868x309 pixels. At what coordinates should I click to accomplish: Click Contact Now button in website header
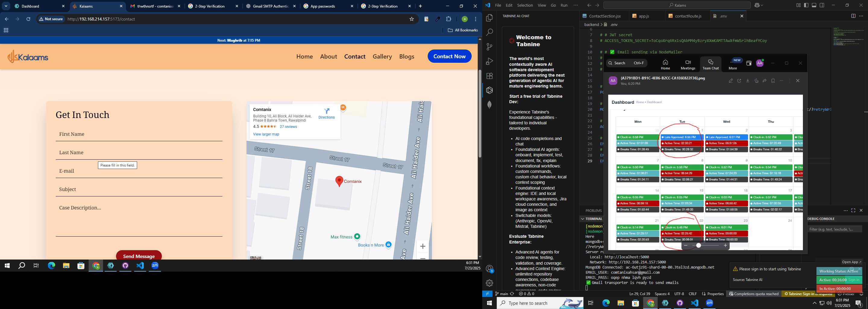pos(449,56)
